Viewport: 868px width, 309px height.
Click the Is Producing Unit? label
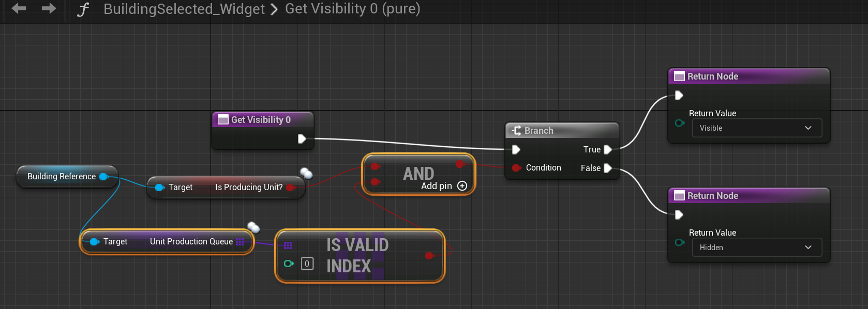249,187
